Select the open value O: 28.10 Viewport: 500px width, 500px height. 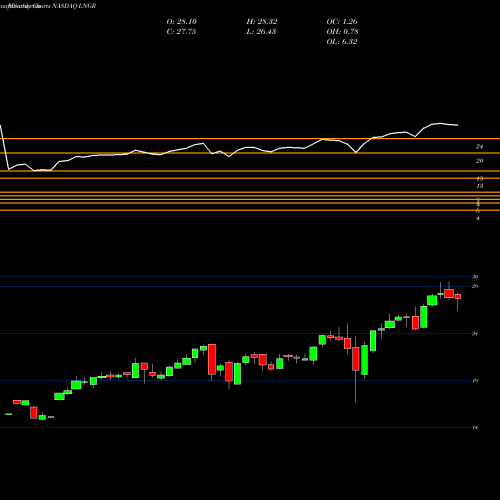182,22
